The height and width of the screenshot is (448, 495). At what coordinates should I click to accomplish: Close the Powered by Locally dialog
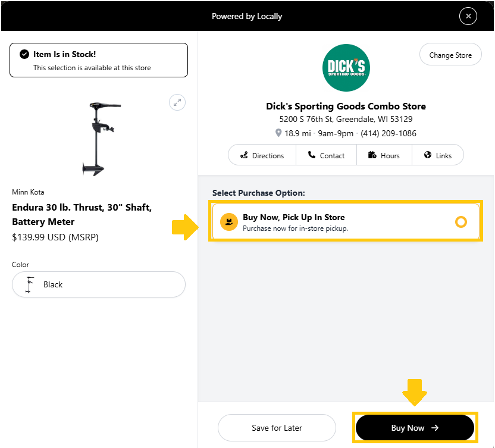468,16
